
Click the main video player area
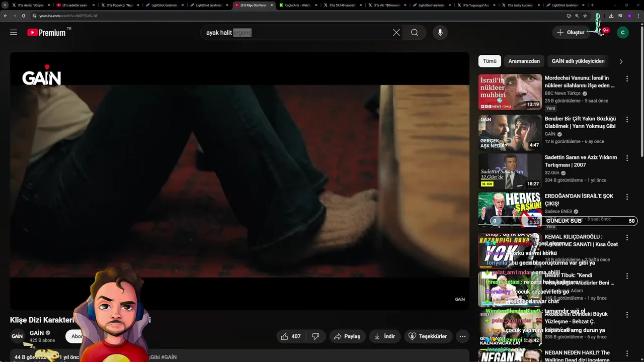point(239,181)
